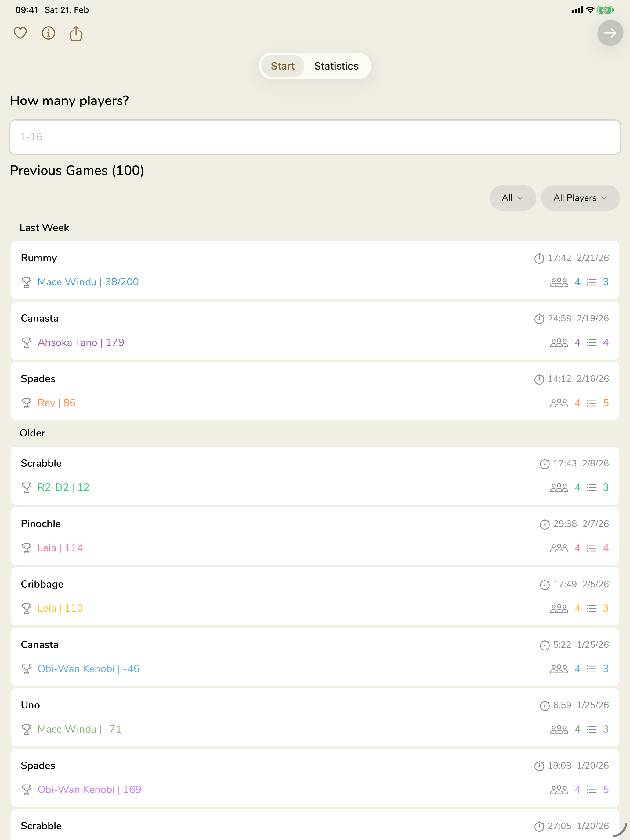Open the All Players filter dropdown
Image resolution: width=630 pixels, height=840 pixels.
[580, 198]
